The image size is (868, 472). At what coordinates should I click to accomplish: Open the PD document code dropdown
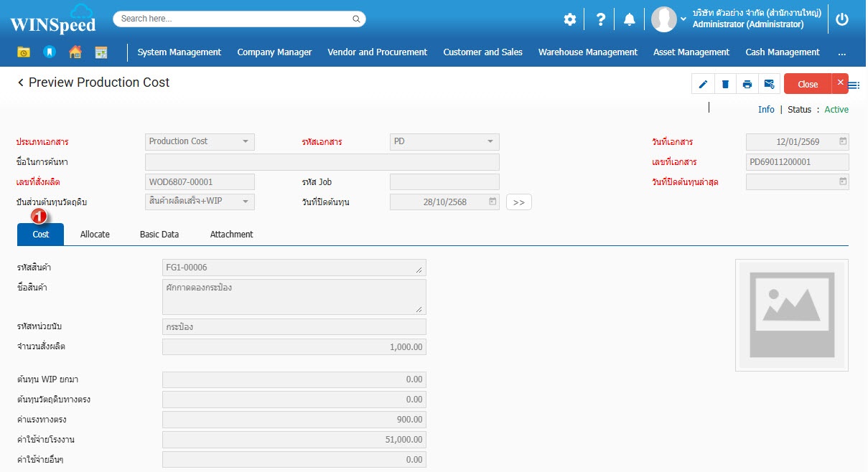point(490,142)
